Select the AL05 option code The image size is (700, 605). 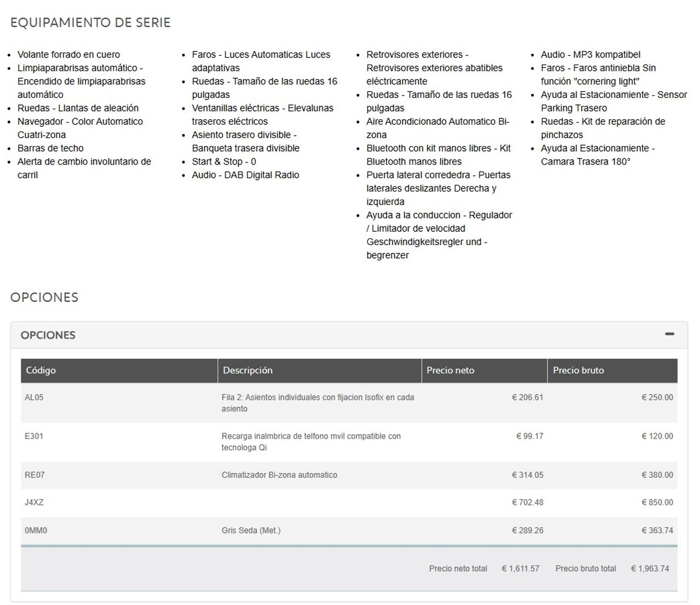(34, 398)
